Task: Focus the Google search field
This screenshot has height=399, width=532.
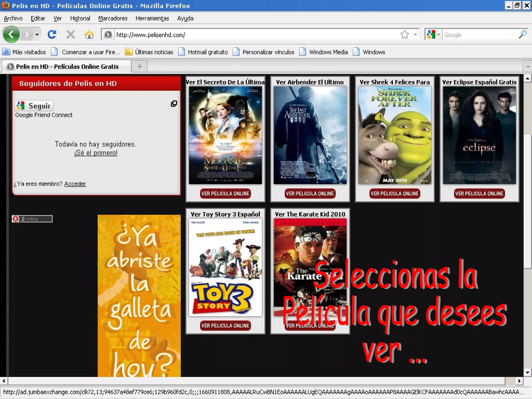Action: pos(480,35)
